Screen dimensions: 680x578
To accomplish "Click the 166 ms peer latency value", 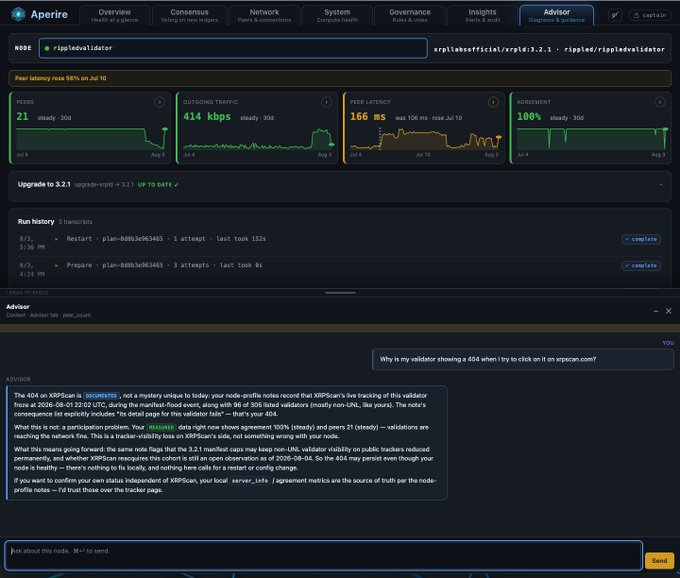I will 368,117.
